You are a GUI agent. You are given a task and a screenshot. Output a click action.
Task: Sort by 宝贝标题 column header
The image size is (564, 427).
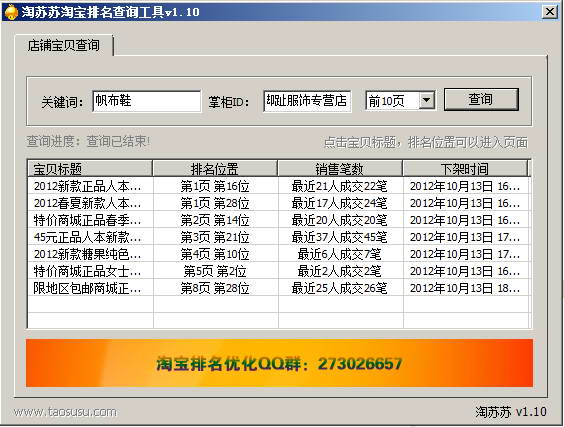click(90, 168)
